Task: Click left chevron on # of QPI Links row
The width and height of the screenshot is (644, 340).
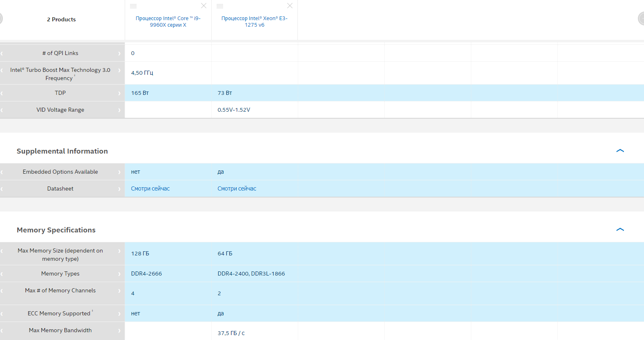Action: (x=2, y=53)
